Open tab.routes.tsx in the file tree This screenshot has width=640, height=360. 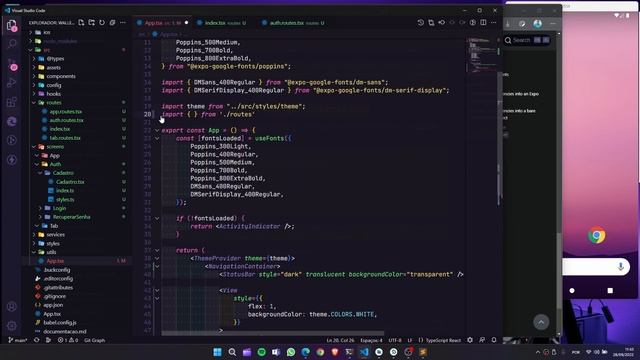(65, 138)
